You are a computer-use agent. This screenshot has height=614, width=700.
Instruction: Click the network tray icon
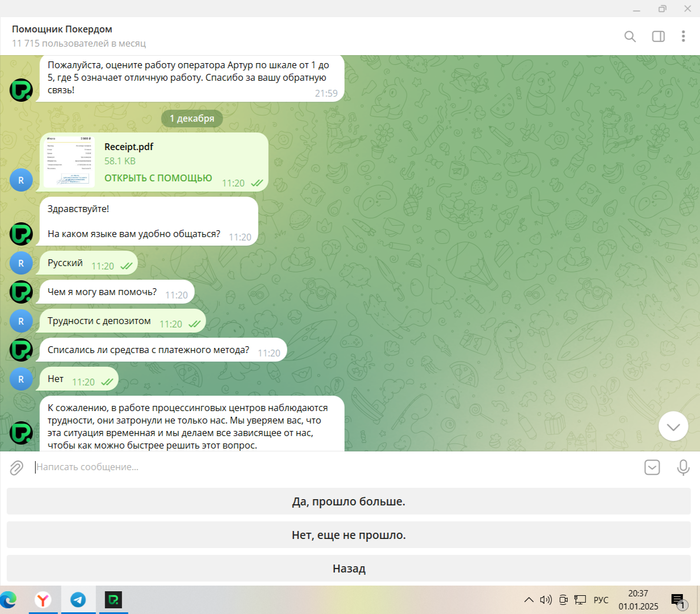click(x=580, y=600)
